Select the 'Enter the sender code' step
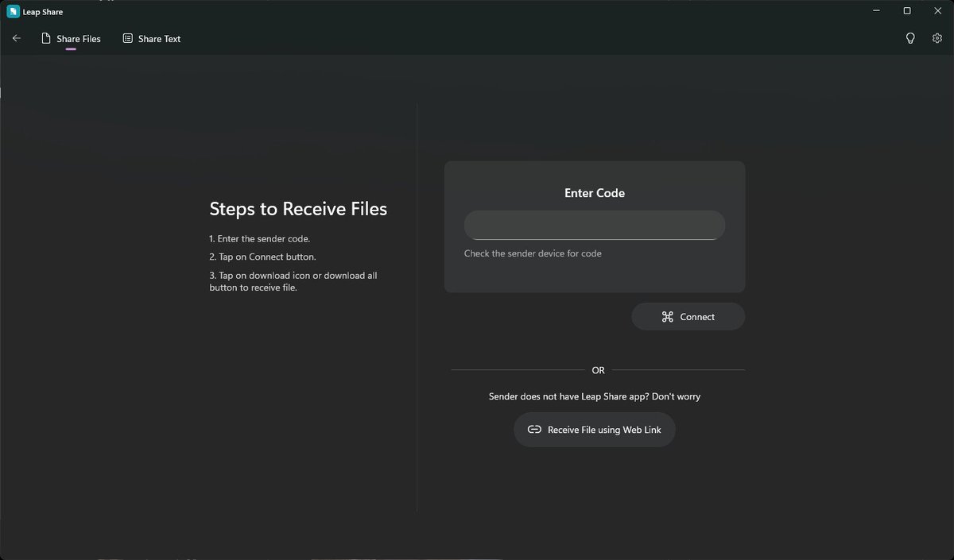Screen dimensions: 954x560 pyautogui.click(x=260, y=238)
